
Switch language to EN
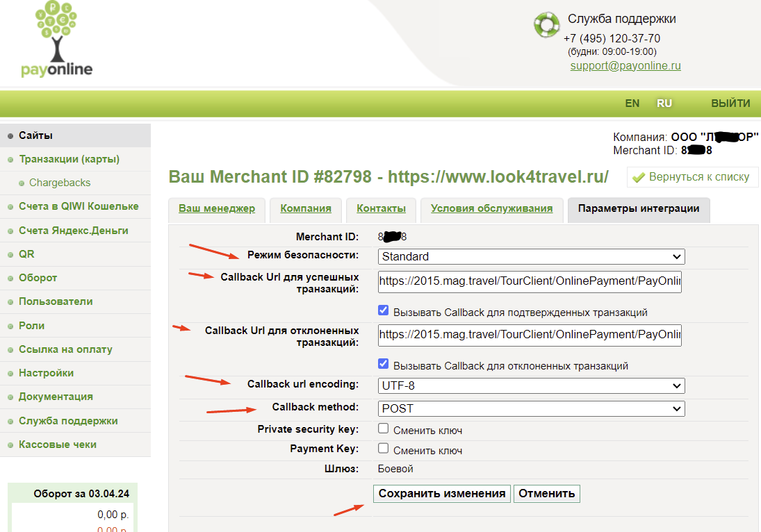point(632,103)
